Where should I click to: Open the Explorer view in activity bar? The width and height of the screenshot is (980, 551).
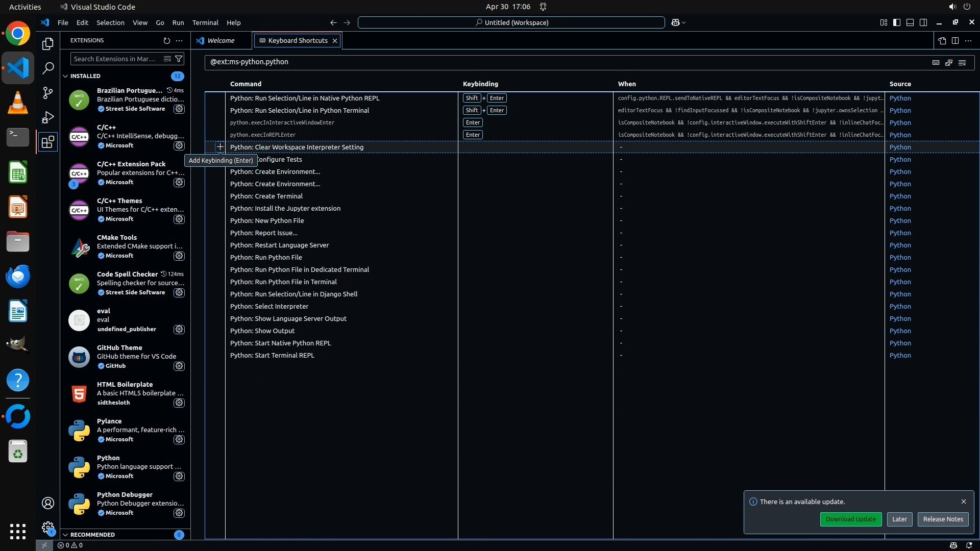click(x=47, y=44)
